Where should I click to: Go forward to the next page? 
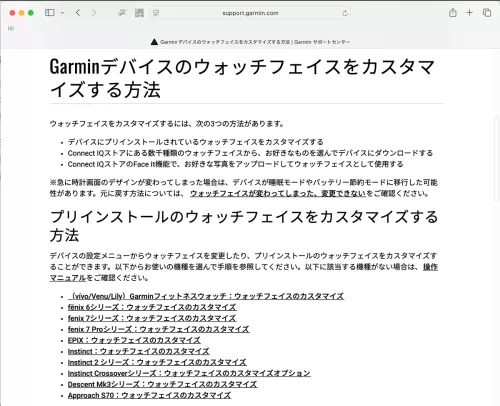[94, 13]
